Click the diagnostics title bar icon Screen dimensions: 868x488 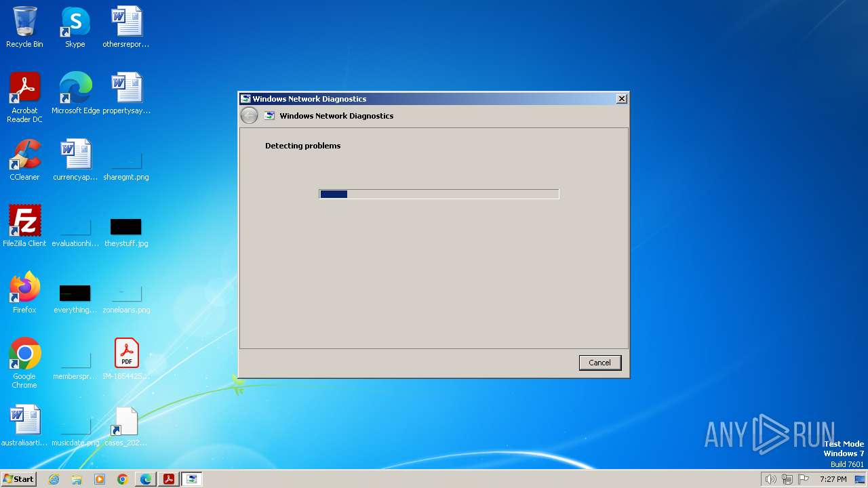[x=245, y=99]
